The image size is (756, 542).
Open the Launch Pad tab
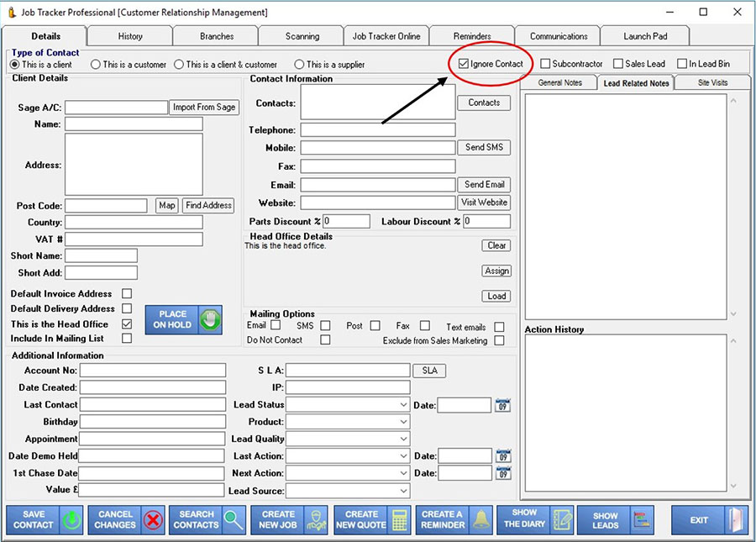645,36
